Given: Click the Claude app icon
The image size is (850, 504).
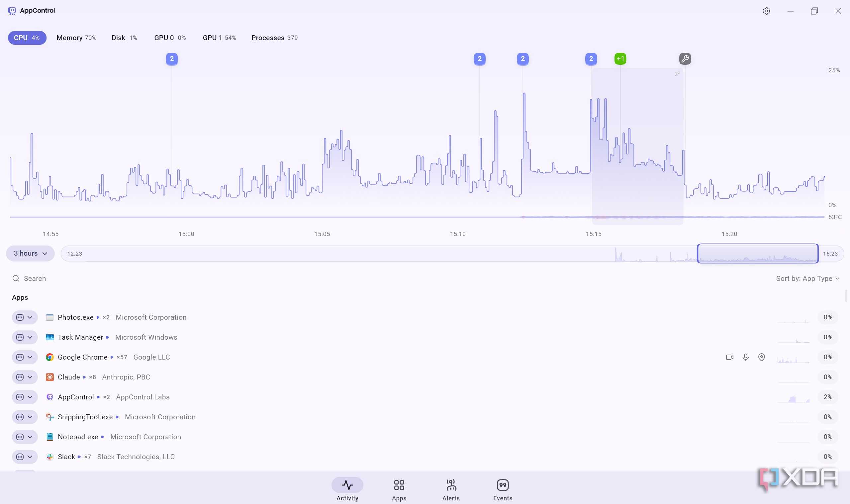Looking at the screenshot, I should tap(49, 377).
